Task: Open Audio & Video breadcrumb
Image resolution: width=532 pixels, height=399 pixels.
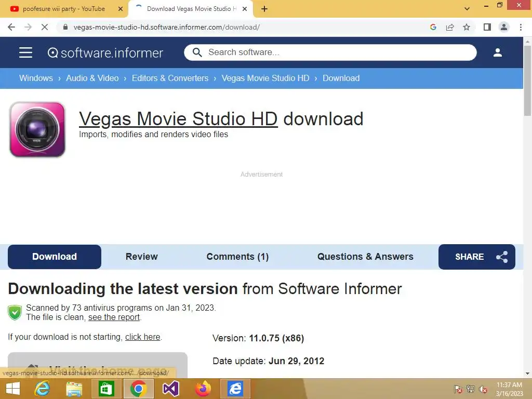Action: (x=92, y=78)
